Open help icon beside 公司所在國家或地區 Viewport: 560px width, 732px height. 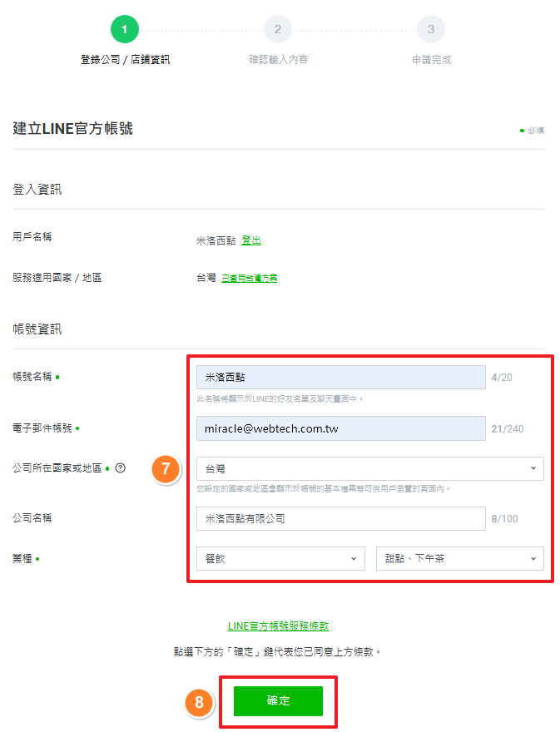(x=121, y=468)
